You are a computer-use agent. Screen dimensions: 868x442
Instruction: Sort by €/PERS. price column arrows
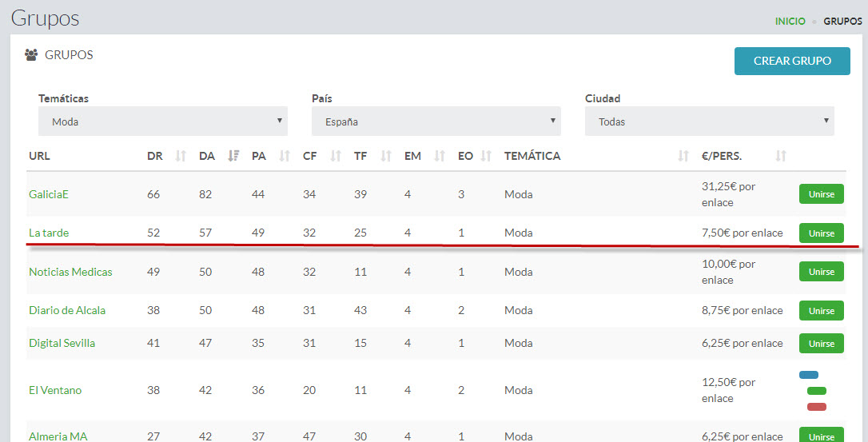click(781, 156)
